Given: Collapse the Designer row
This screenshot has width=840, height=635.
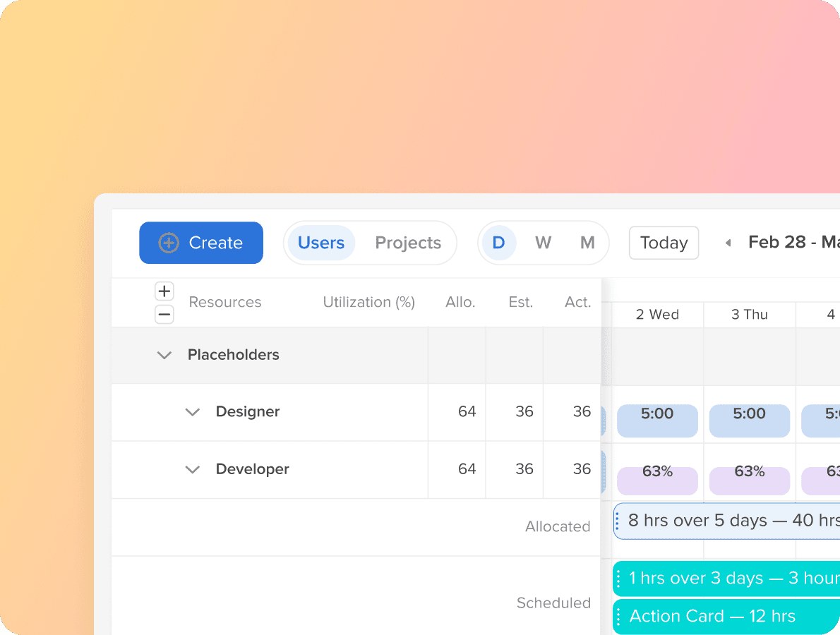Looking at the screenshot, I should click(x=192, y=412).
